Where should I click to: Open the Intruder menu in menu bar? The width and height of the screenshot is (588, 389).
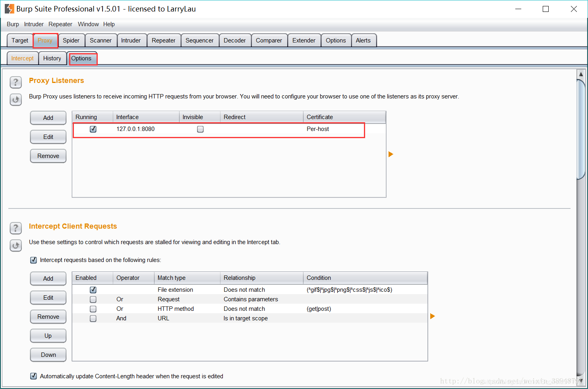click(x=34, y=24)
